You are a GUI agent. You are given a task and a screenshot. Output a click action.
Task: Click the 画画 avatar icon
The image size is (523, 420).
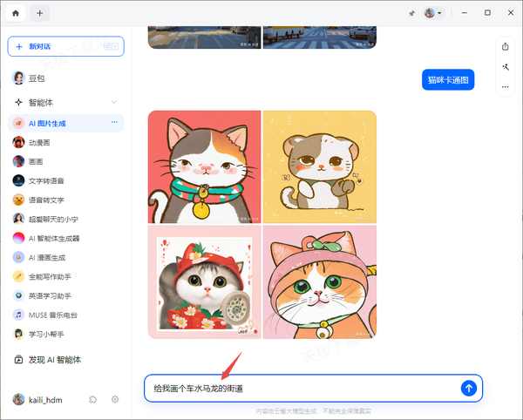click(x=18, y=162)
